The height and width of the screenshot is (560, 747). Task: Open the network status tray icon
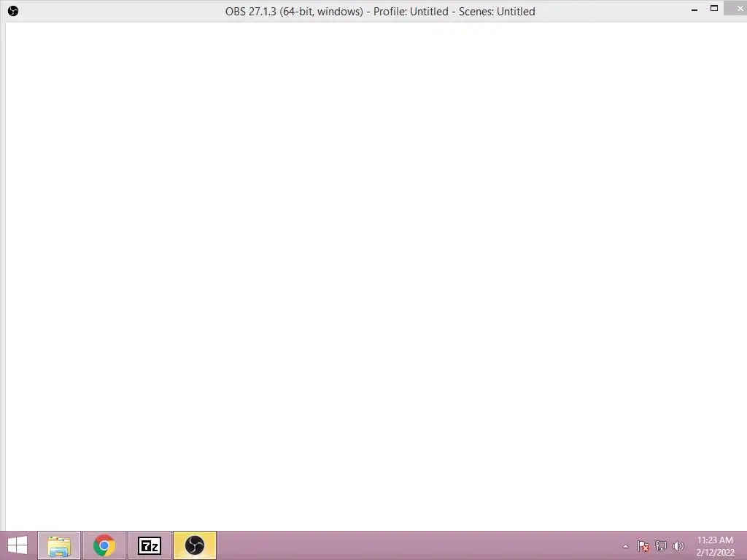pyautogui.click(x=661, y=546)
